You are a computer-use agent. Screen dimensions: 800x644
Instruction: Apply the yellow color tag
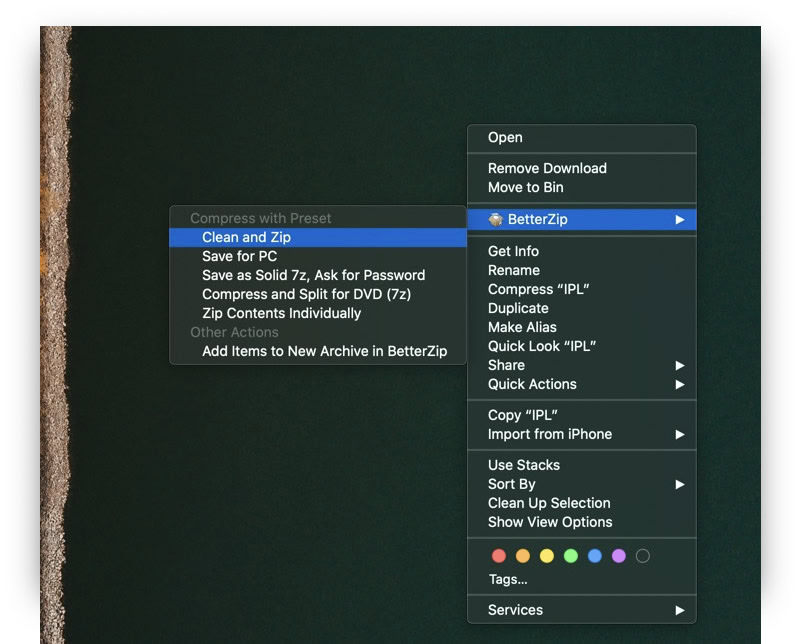point(546,556)
